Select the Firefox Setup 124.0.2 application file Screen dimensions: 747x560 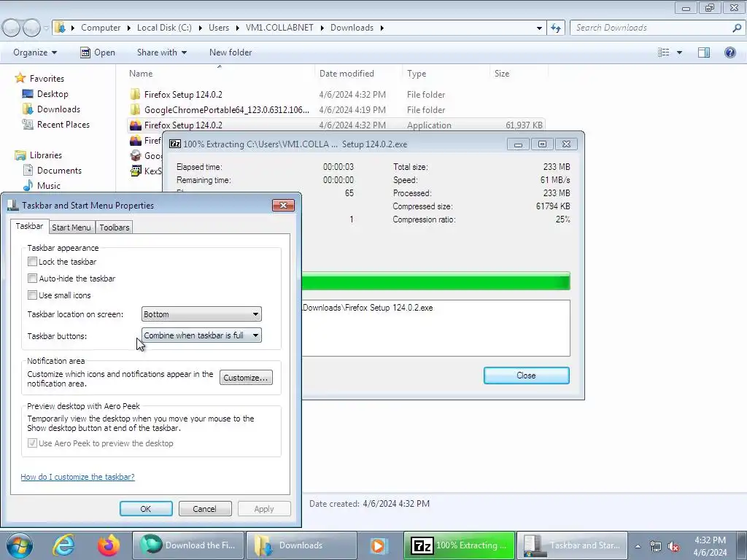336,125
